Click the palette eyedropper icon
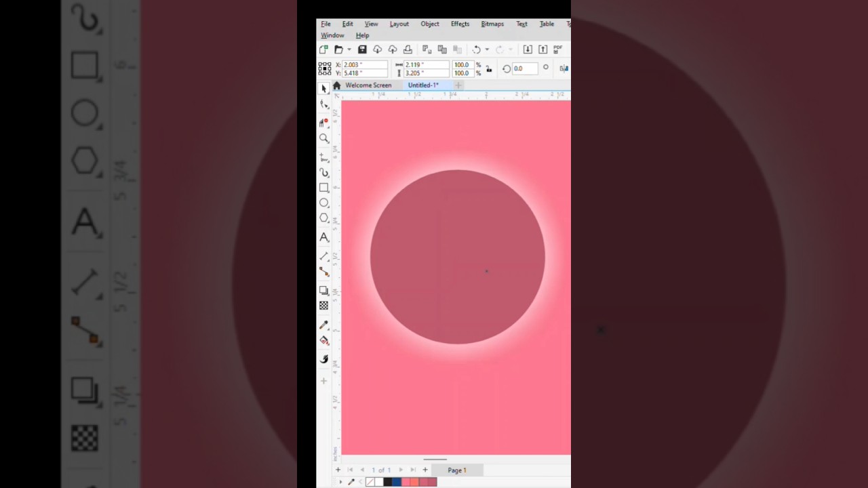The width and height of the screenshot is (868, 488). 351,482
